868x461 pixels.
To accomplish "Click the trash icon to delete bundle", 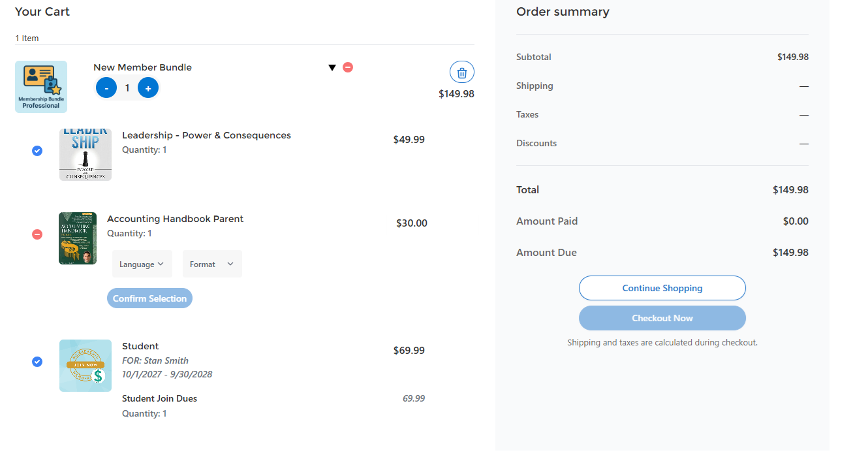I will click(x=462, y=72).
